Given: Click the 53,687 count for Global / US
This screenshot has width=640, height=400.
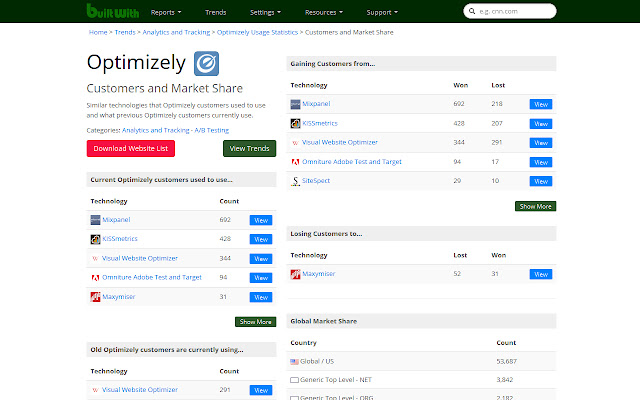Looking at the screenshot, I should 507,362.
